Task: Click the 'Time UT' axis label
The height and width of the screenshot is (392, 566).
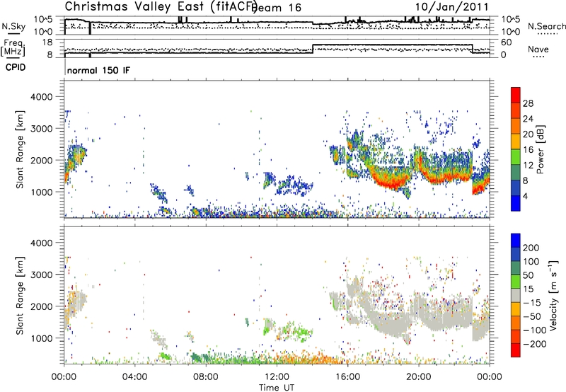Action: point(277,388)
